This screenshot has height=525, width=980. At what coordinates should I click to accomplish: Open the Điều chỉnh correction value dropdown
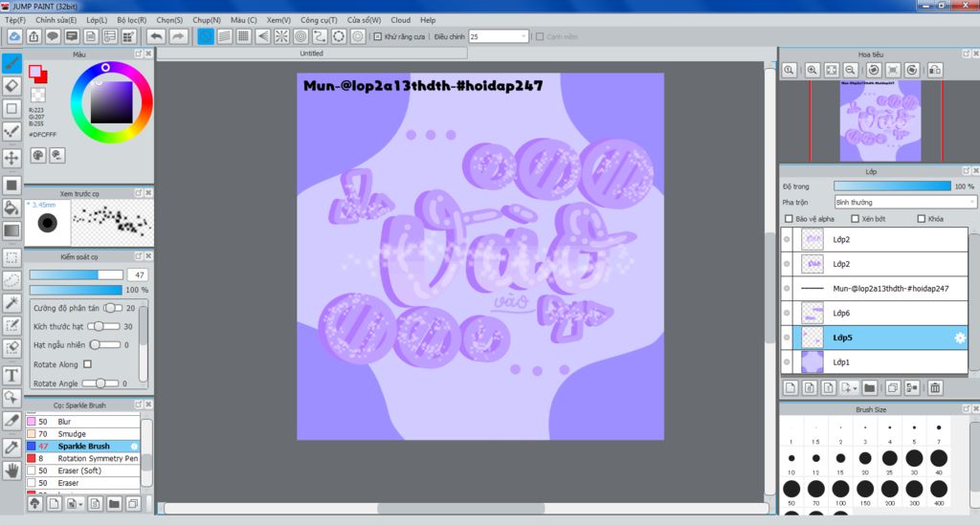click(x=499, y=37)
